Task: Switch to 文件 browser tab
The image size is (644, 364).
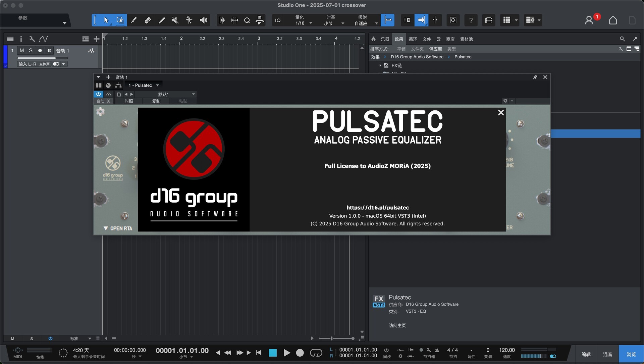Action: [427, 39]
